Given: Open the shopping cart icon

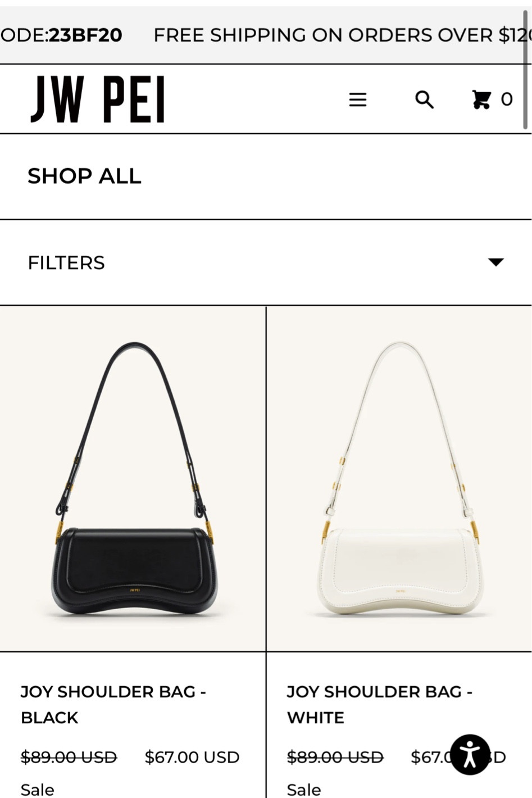Looking at the screenshot, I should tap(481, 99).
